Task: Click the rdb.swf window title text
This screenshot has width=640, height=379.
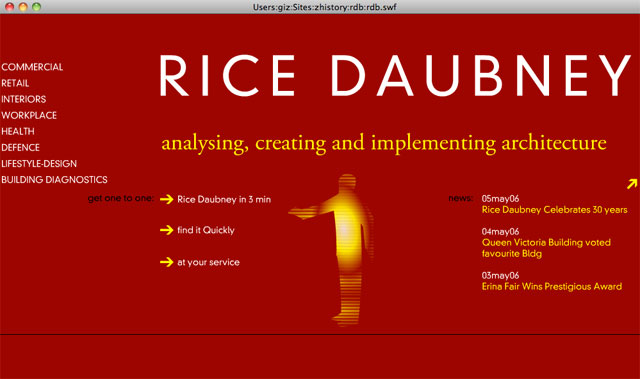Action: point(324,7)
